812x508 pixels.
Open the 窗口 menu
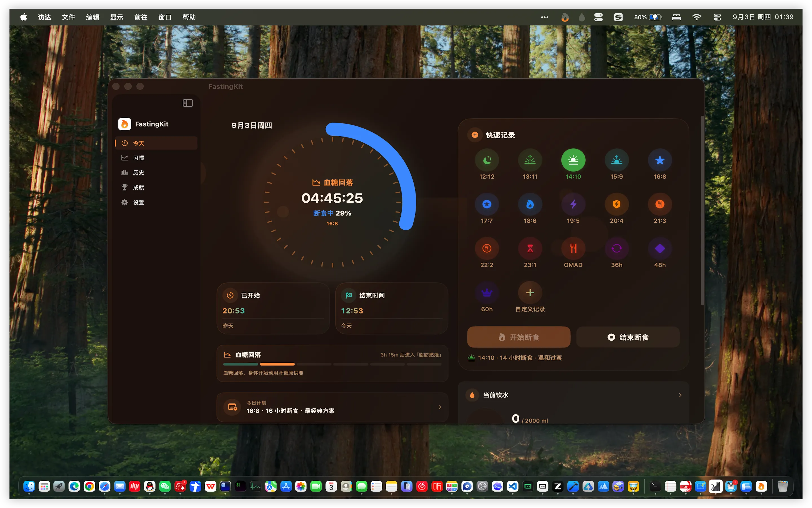(x=165, y=17)
